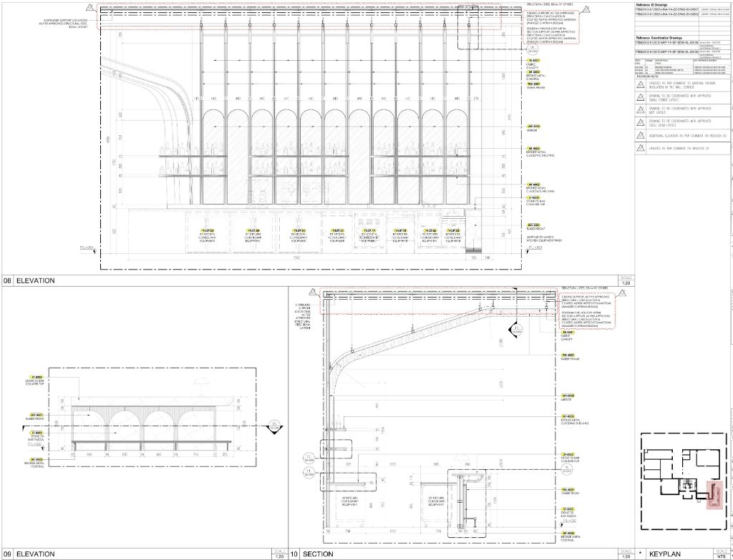Click the Additional Elevation revision note
Image resolution: width=733 pixels, height=560 pixels.
tap(687, 135)
